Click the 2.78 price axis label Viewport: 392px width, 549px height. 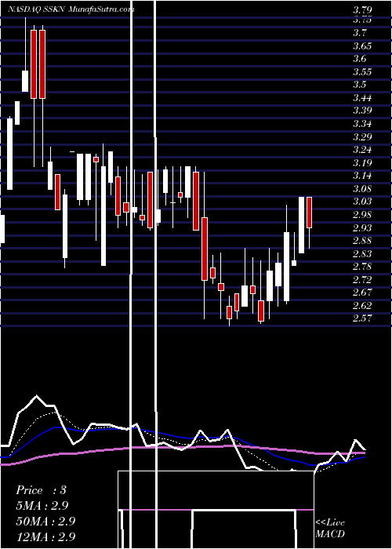362,267
